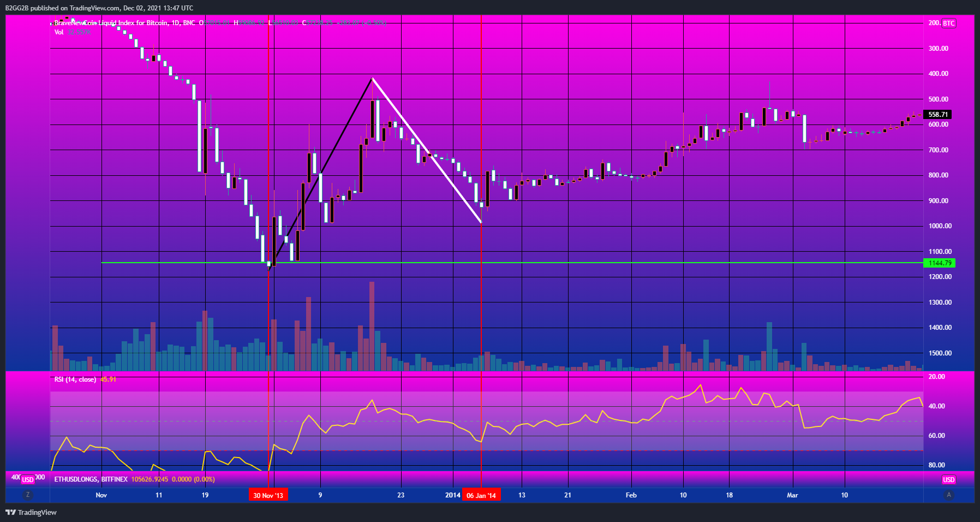
Task: Click the 06 Jan '14 date marker label
Action: click(481, 495)
